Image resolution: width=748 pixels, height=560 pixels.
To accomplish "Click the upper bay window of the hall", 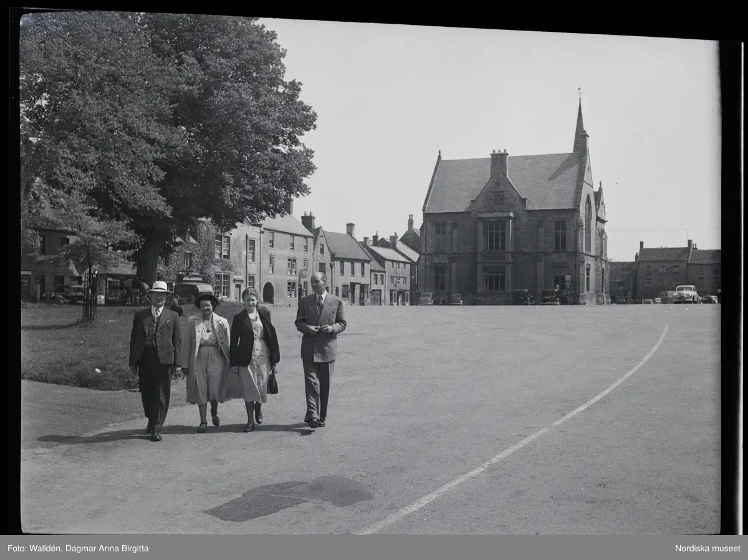I will pyautogui.click(x=495, y=235).
